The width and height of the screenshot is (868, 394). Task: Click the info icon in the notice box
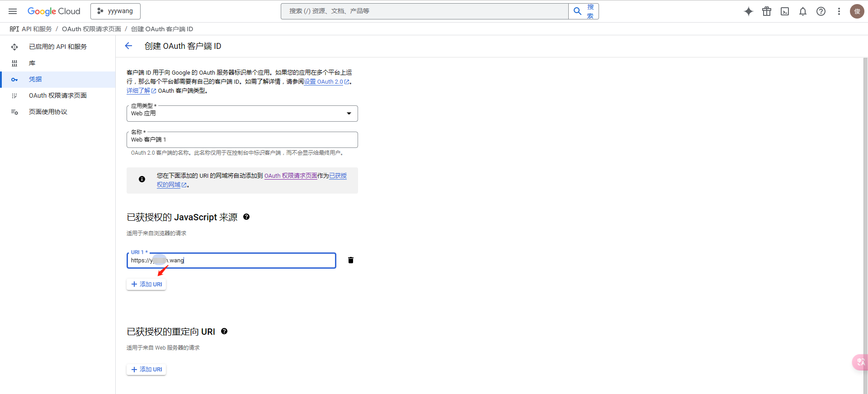coord(142,179)
